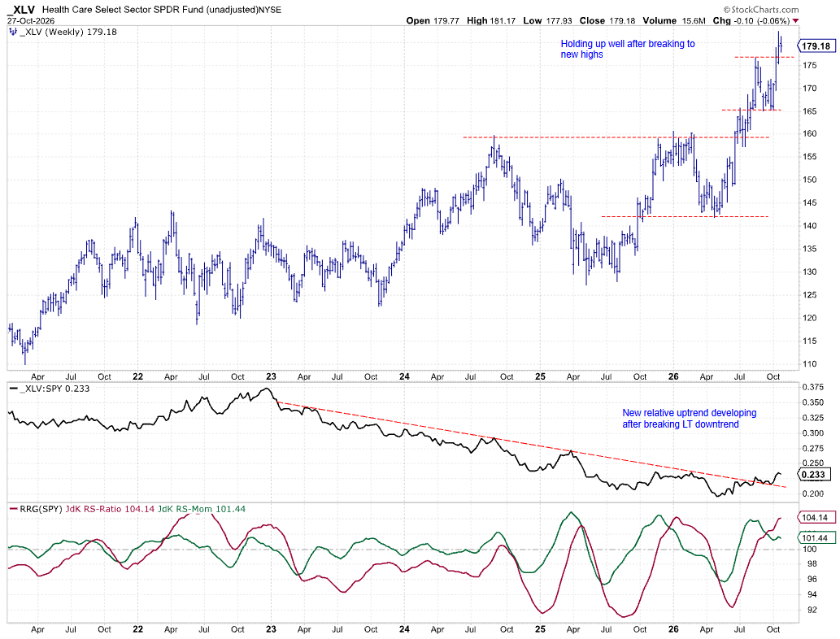Click the _XLV ticker symbol in the header
This screenshot has width=840, height=639.
point(21,9)
